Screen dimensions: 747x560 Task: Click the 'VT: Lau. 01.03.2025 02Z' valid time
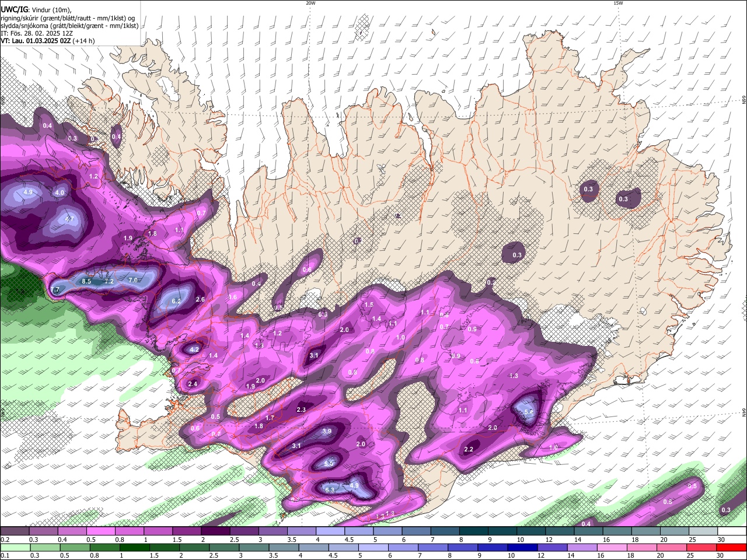click(x=36, y=41)
